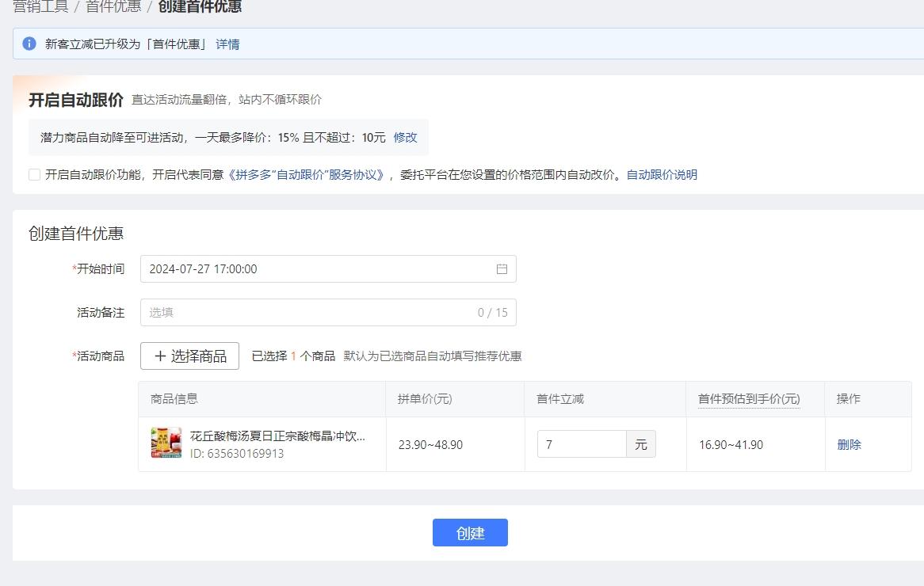Click the 元 unit label beside the discount input
Image resolution: width=924 pixels, height=586 pixels.
(x=640, y=444)
